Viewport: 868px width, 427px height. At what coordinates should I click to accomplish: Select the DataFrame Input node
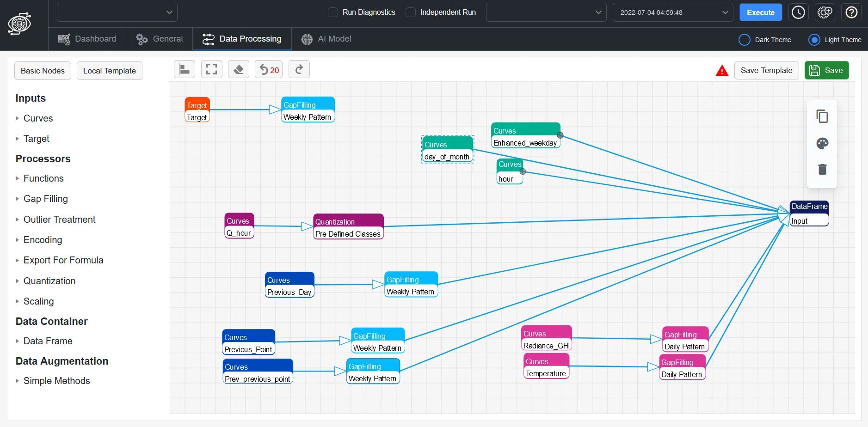coord(809,213)
